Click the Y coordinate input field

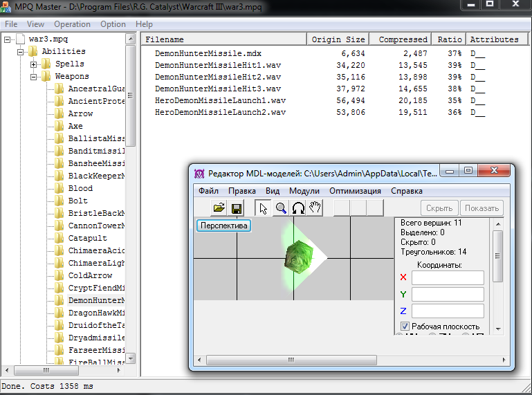(448, 294)
